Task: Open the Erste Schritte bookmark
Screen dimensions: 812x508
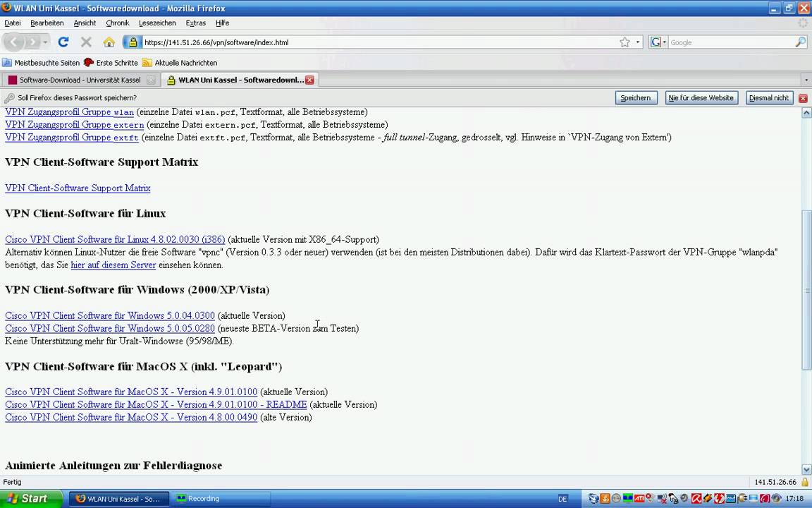Action: point(111,63)
